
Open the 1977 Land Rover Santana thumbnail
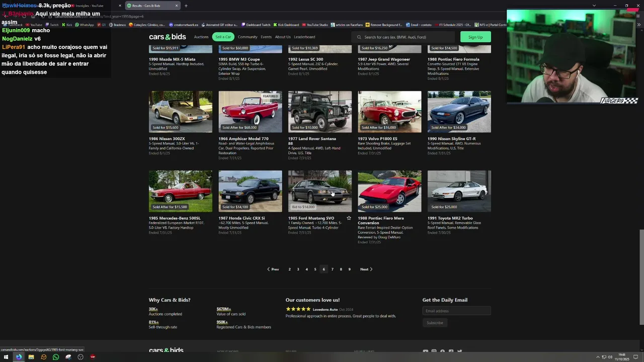click(x=320, y=112)
